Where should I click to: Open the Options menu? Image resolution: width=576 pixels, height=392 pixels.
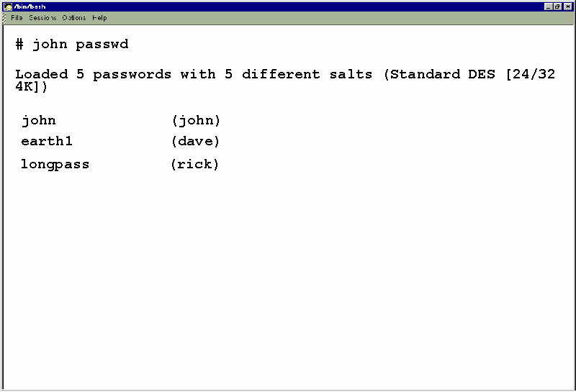(x=74, y=17)
